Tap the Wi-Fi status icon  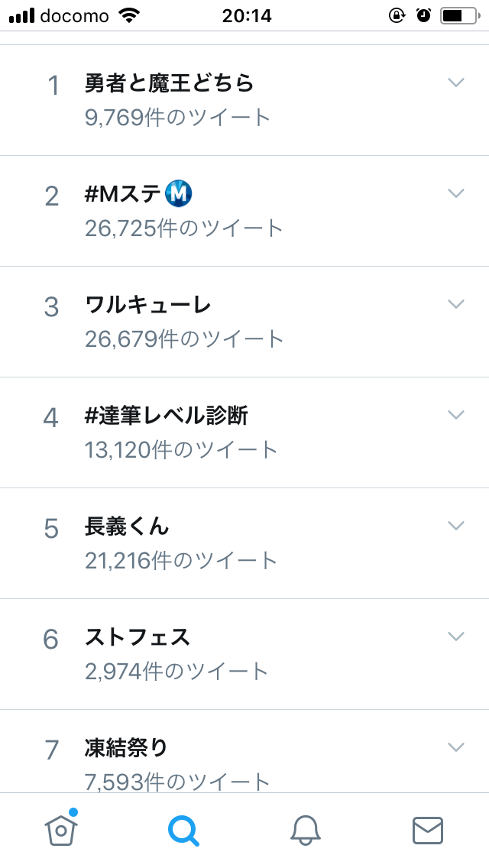(x=132, y=15)
